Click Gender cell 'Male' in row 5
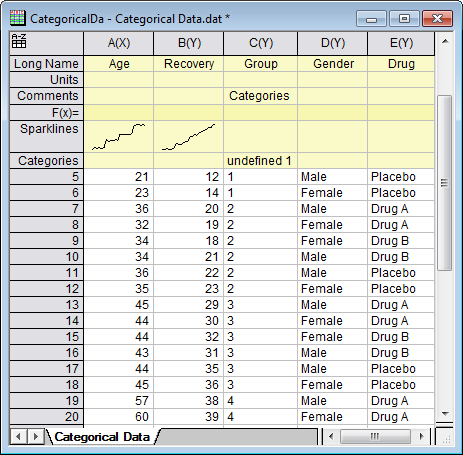 (x=333, y=177)
